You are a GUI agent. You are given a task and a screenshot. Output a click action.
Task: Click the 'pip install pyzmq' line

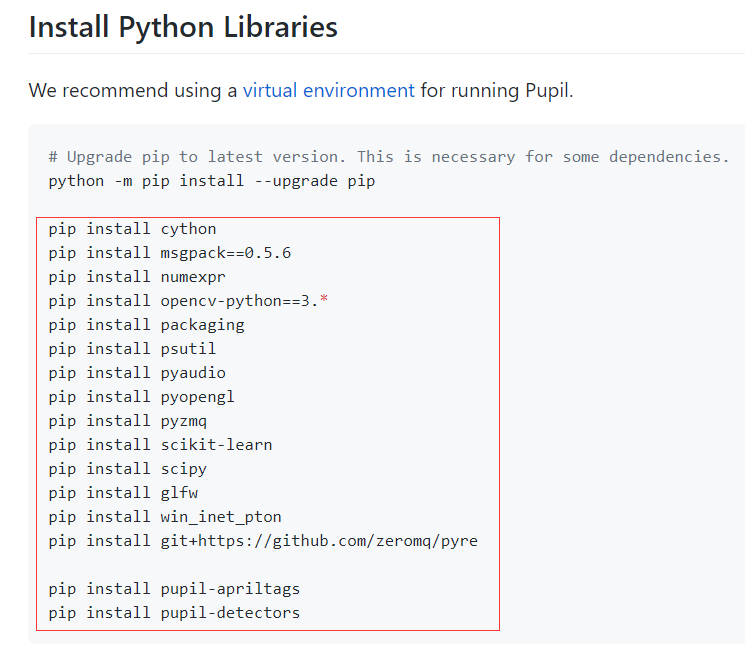(128, 421)
